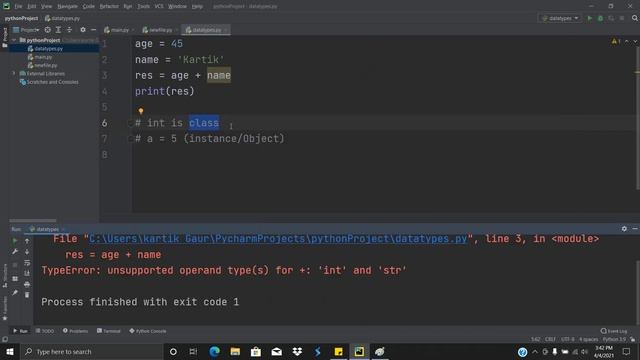Open the TODO tool window

click(x=45, y=331)
